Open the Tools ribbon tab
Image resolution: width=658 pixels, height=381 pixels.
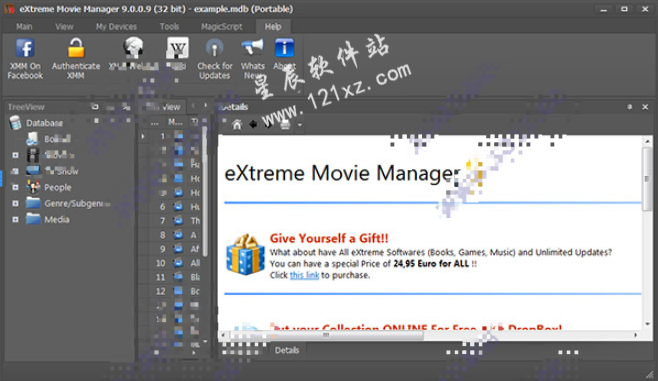169,26
